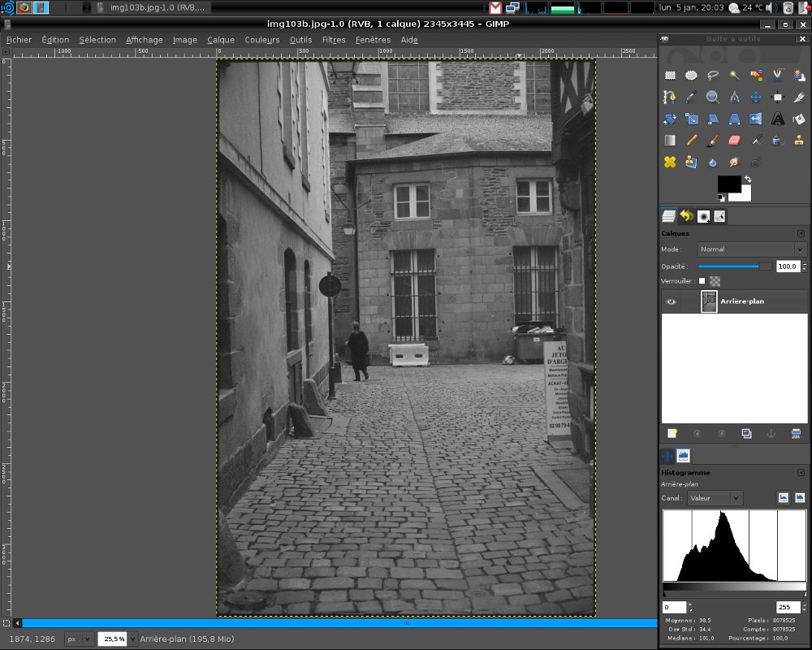Viewport: 812px width, 650px height.
Task: Open Firefox from the top panel
Action: (x=24, y=7)
